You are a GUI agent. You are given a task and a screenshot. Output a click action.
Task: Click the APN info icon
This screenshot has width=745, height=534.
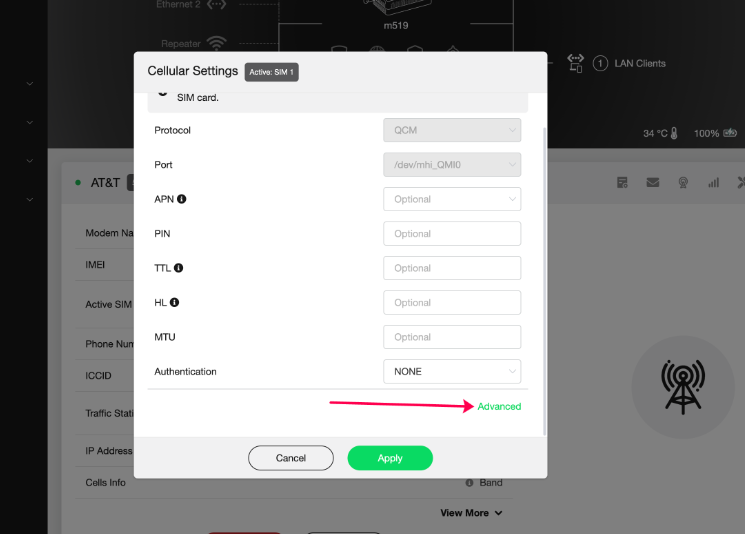coord(181,199)
